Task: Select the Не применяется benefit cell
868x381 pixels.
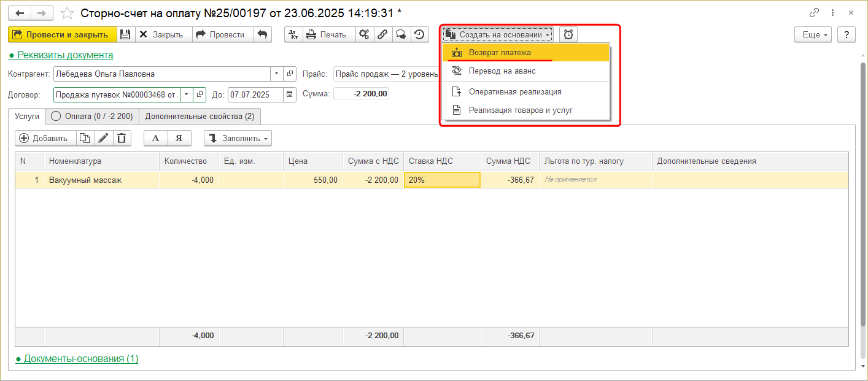Action: pyautogui.click(x=595, y=180)
